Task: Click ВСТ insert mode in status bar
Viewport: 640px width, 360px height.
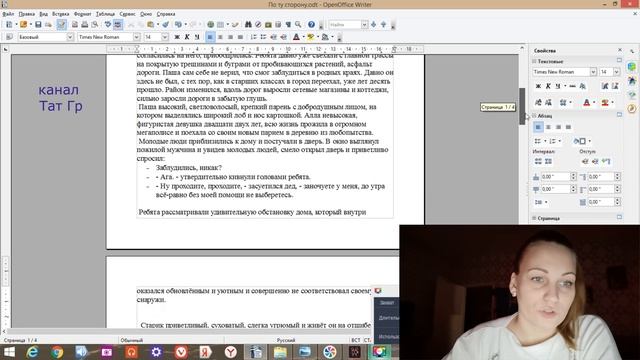Action: click(356, 340)
